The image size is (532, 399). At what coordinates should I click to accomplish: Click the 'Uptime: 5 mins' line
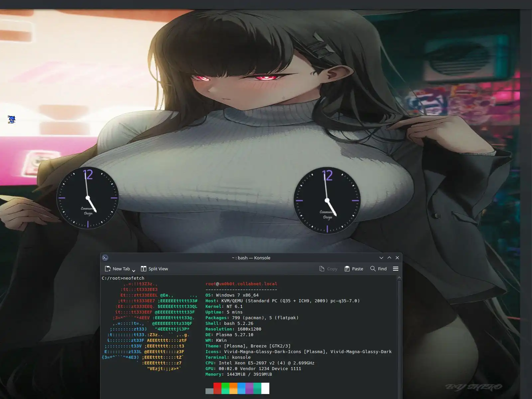[x=224, y=312]
